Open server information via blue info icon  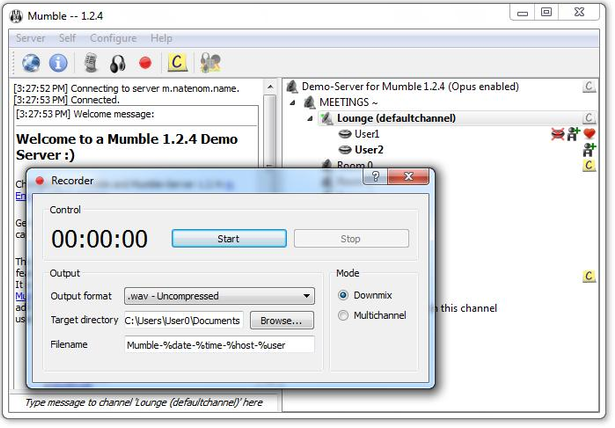[58, 63]
